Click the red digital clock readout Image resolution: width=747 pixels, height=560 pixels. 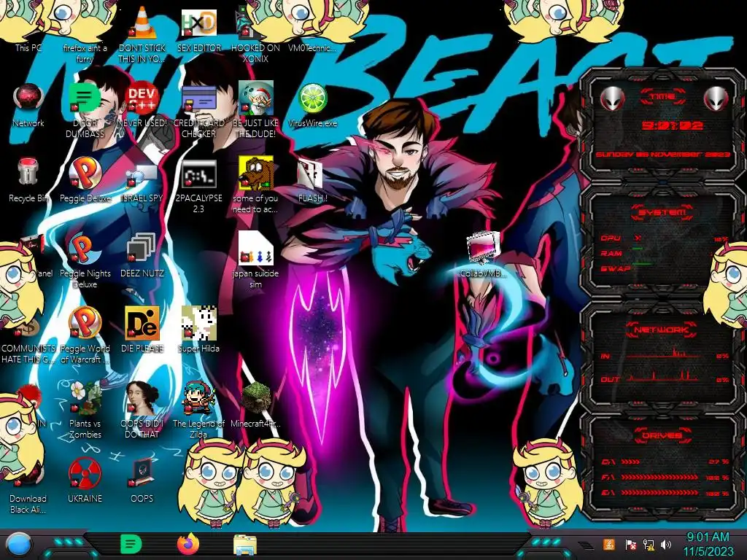pos(672,125)
